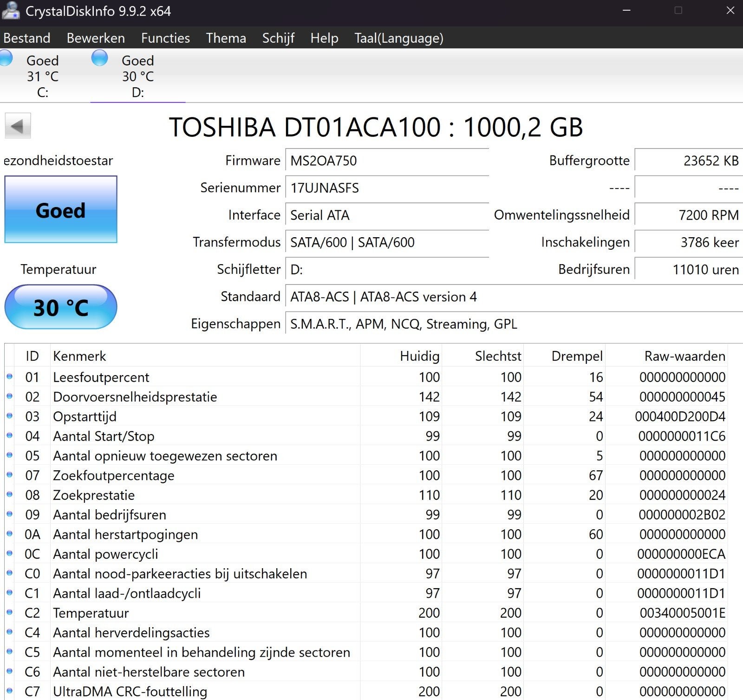Click status dot for Aantal niet-herstelbare sectoren

click(x=9, y=671)
